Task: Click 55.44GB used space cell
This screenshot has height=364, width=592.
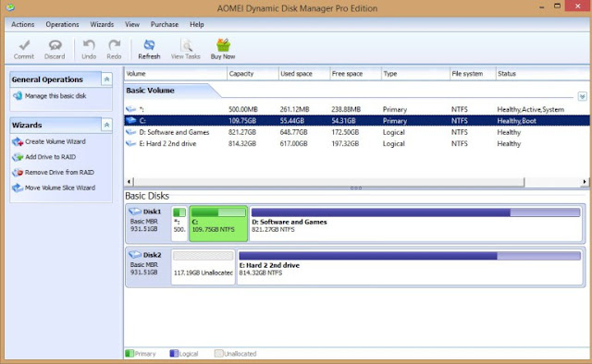Action: coord(292,121)
